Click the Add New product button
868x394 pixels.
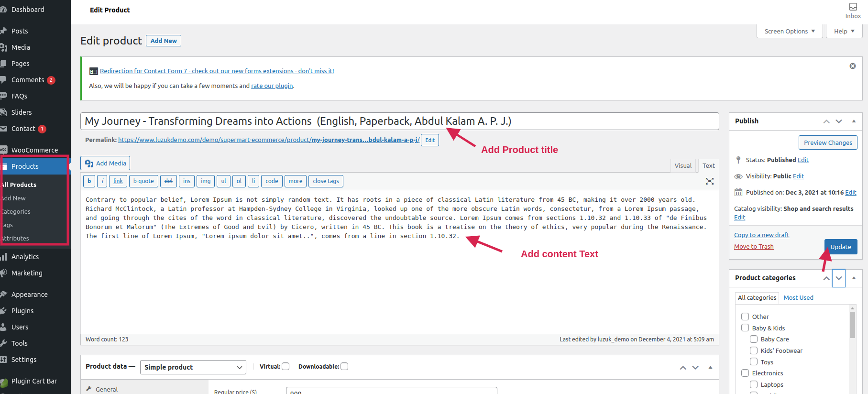(x=164, y=41)
